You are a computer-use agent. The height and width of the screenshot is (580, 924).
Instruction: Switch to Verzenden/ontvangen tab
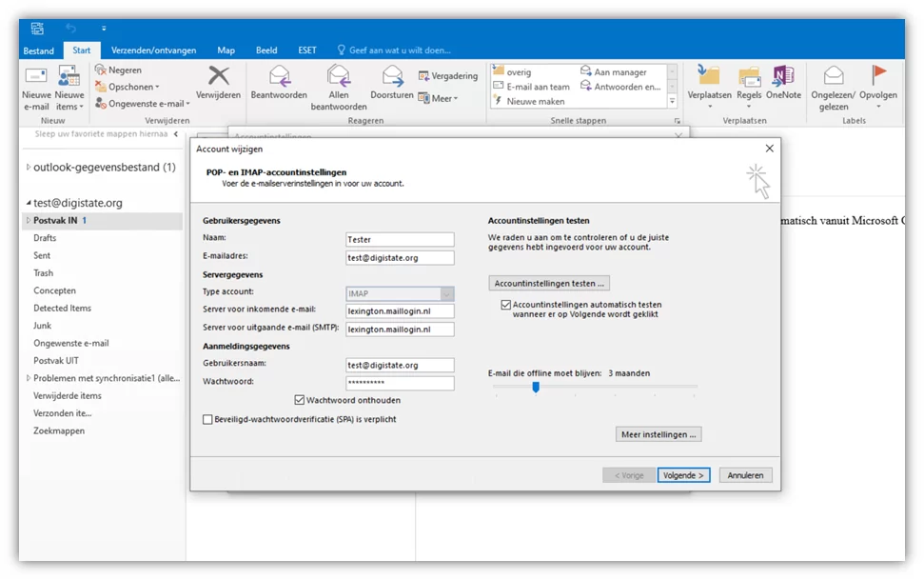pyautogui.click(x=154, y=50)
